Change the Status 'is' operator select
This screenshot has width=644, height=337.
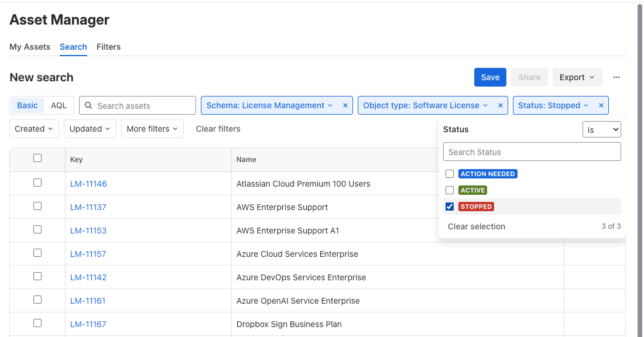(x=602, y=130)
